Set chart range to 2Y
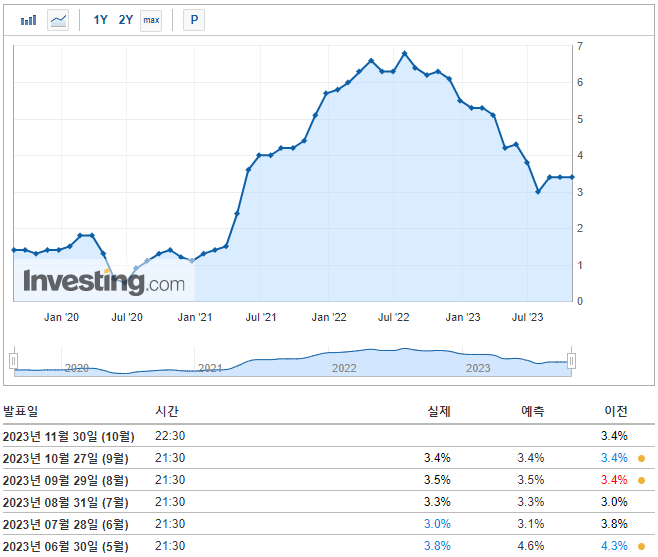The image size is (658, 557). click(x=125, y=20)
